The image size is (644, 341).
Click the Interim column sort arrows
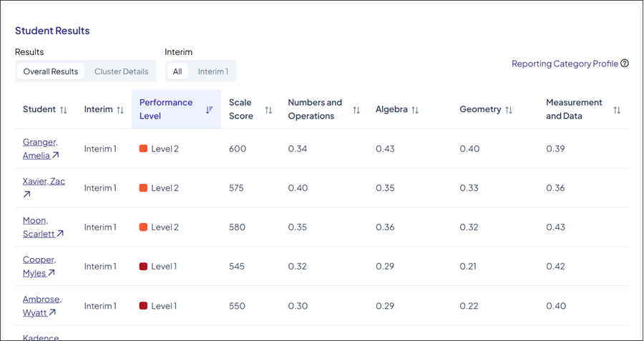120,109
